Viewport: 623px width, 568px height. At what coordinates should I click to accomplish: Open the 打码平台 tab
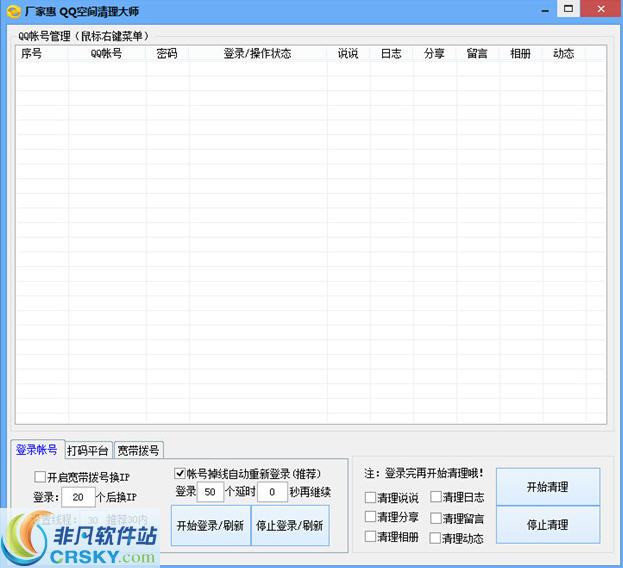(88, 450)
